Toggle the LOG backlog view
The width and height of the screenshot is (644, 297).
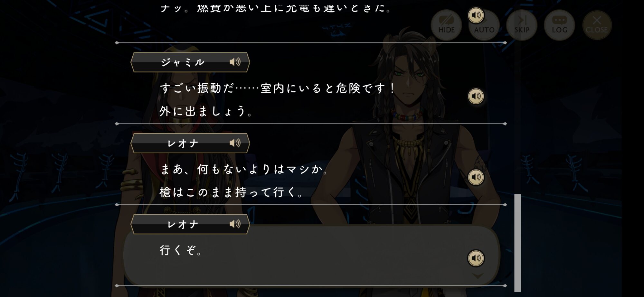tap(559, 25)
